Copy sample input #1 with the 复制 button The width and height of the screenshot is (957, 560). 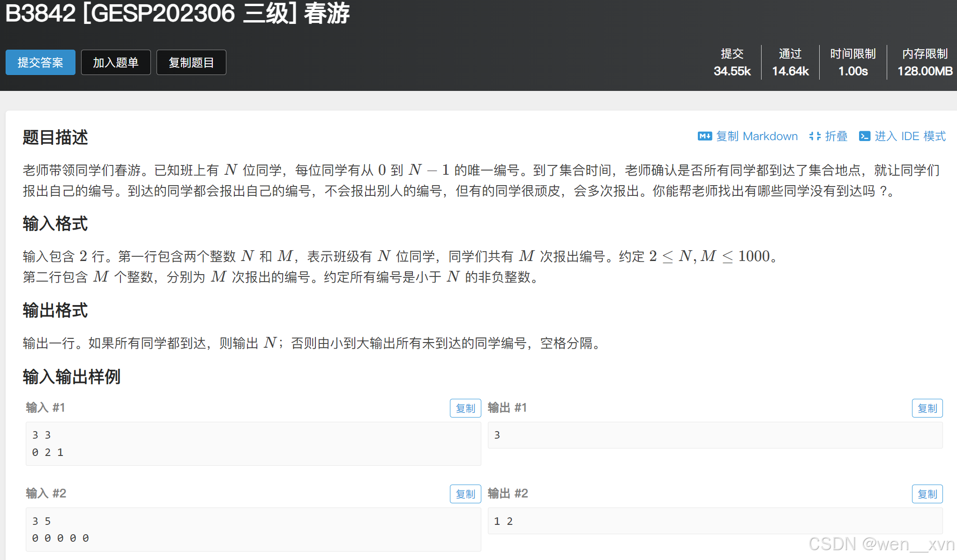(x=465, y=408)
